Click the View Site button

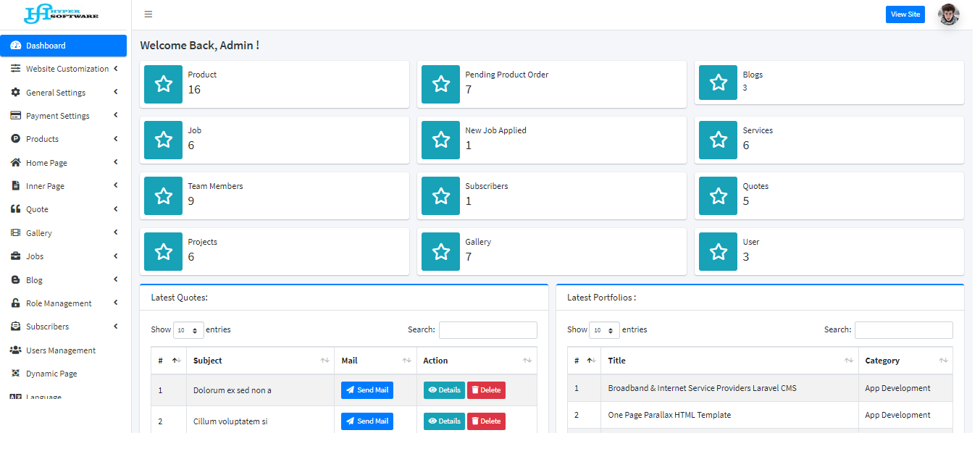coord(905,14)
